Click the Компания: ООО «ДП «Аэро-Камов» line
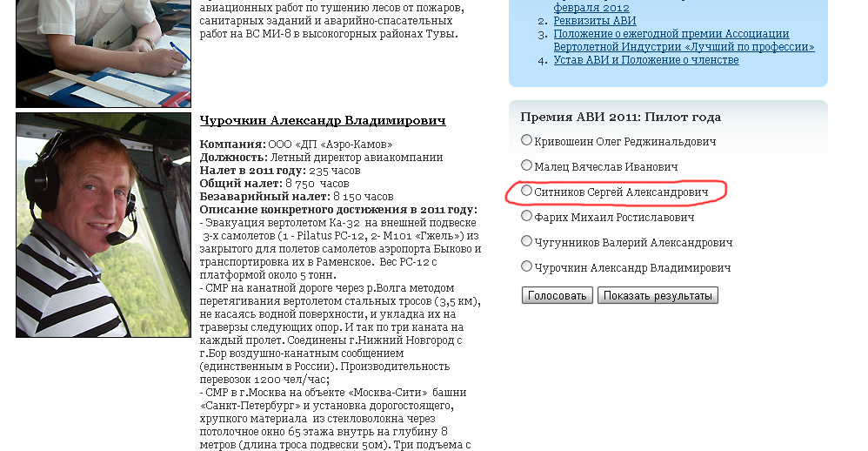868x451 pixels. (297, 144)
